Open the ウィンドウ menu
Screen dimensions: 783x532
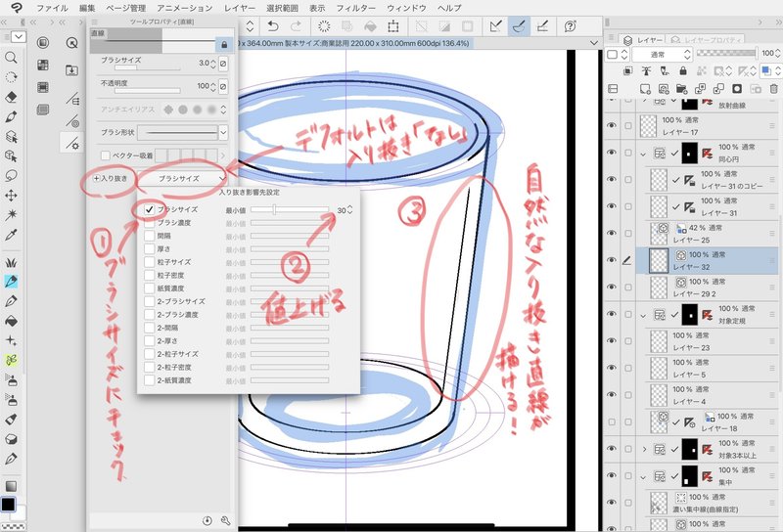tap(406, 8)
